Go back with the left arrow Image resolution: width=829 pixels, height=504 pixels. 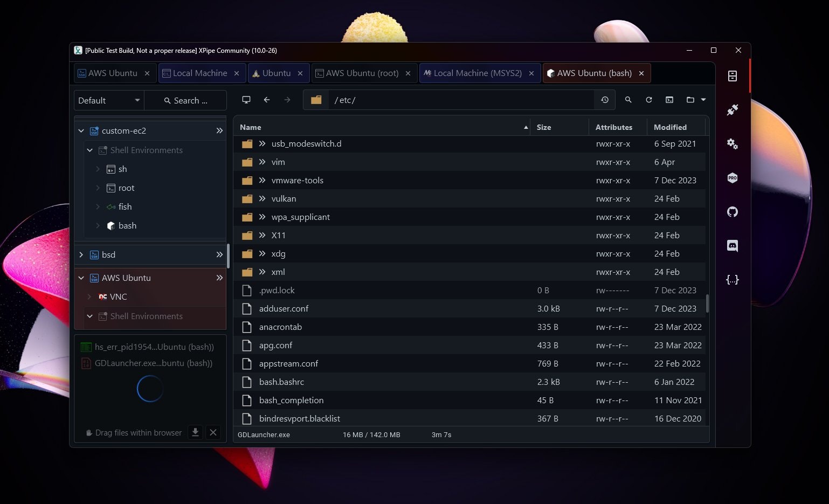point(267,100)
